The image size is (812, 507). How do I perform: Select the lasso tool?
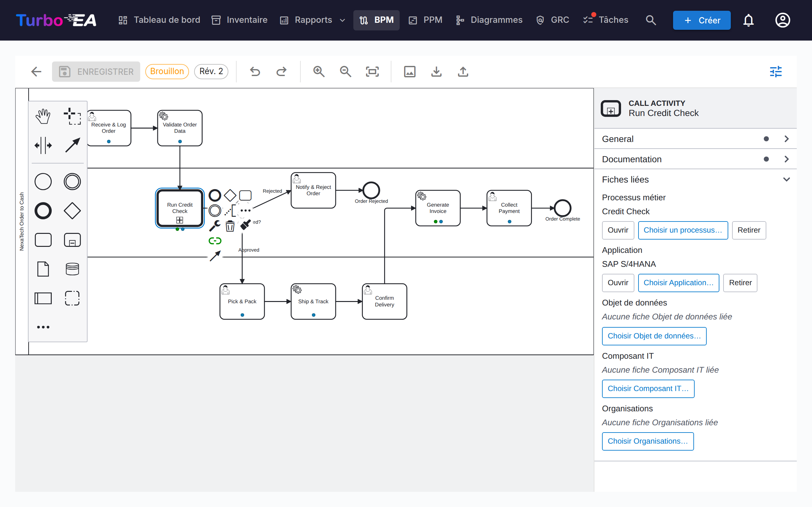[x=72, y=116]
